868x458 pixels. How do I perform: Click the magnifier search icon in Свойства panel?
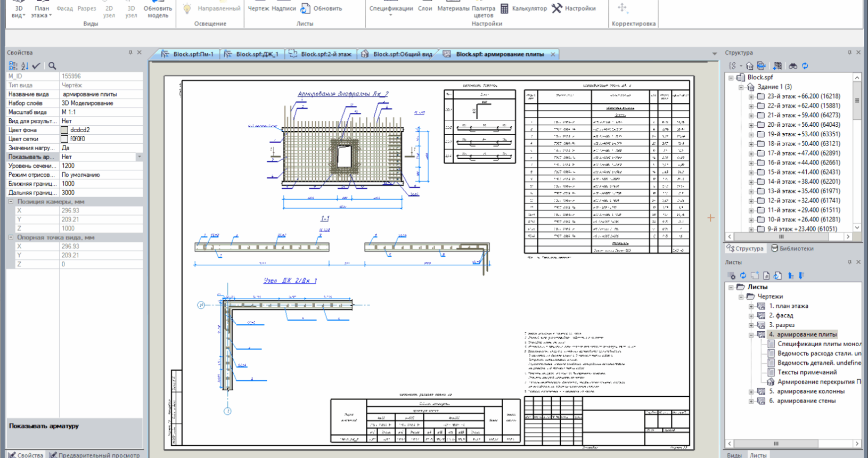(52, 66)
